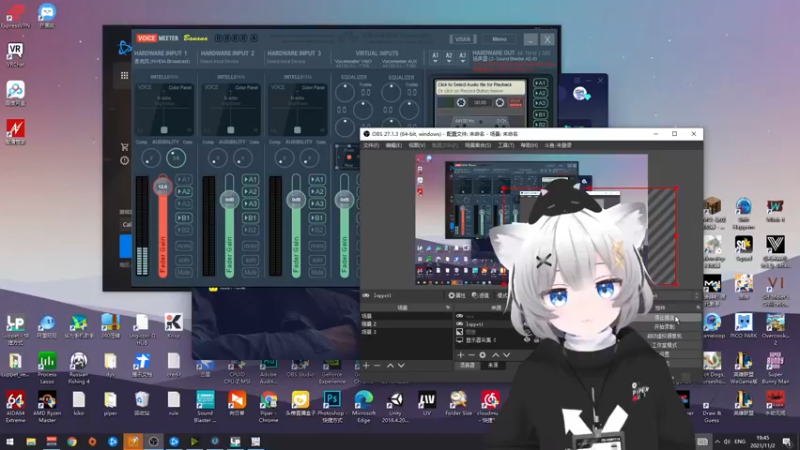This screenshot has width=800, height=450.
Task: Open grid menu icon in window behind Voicemeeter
Action: point(124,76)
